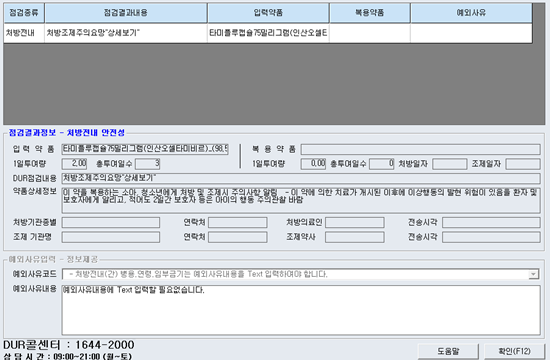Select the 복용약품 column header

point(370,13)
